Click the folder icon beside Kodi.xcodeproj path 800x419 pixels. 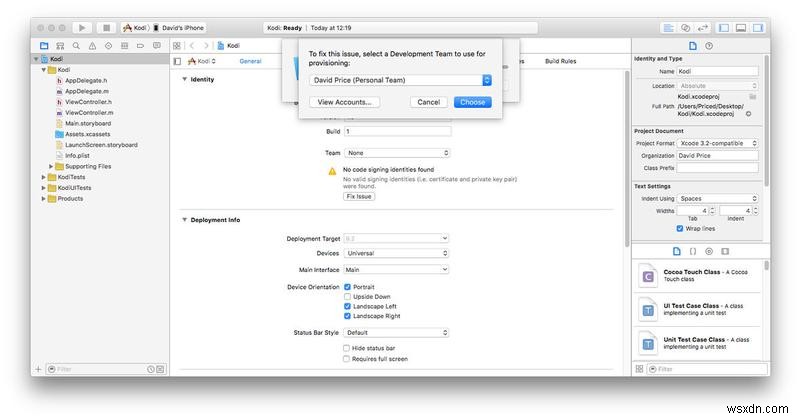(x=753, y=96)
